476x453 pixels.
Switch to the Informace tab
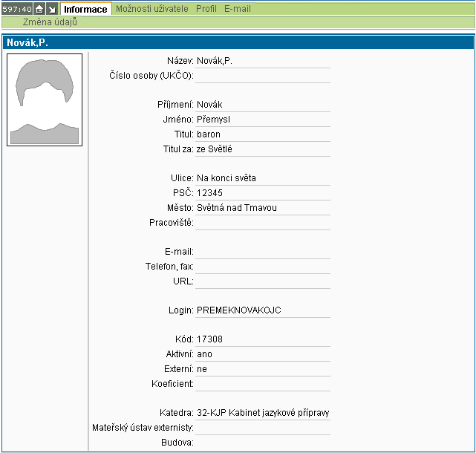click(85, 9)
